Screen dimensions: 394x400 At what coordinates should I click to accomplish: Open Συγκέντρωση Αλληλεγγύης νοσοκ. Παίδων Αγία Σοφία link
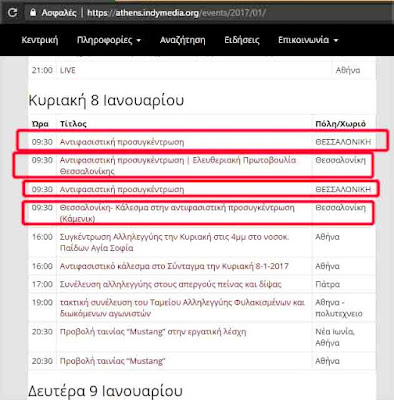pyautogui.click(x=174, y=242)
